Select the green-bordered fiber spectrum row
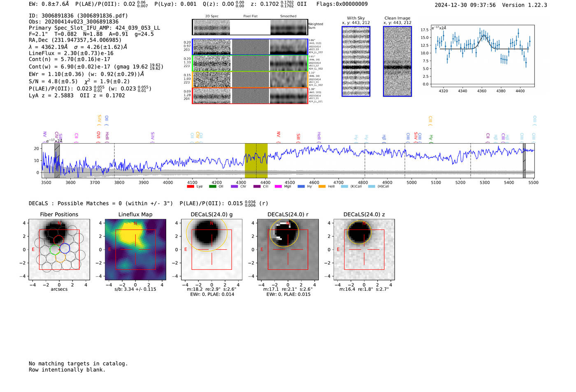Viewport: 576px width, 392px height. (x=250, y=63)
